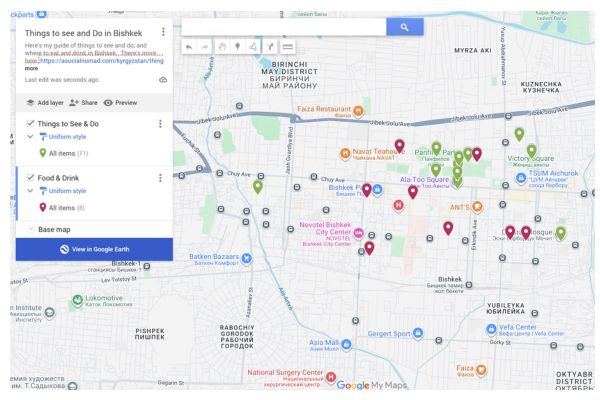Click ANT'S cafe icon on map
The height and width of the screenshot is (400, 600).
[477, 207]
